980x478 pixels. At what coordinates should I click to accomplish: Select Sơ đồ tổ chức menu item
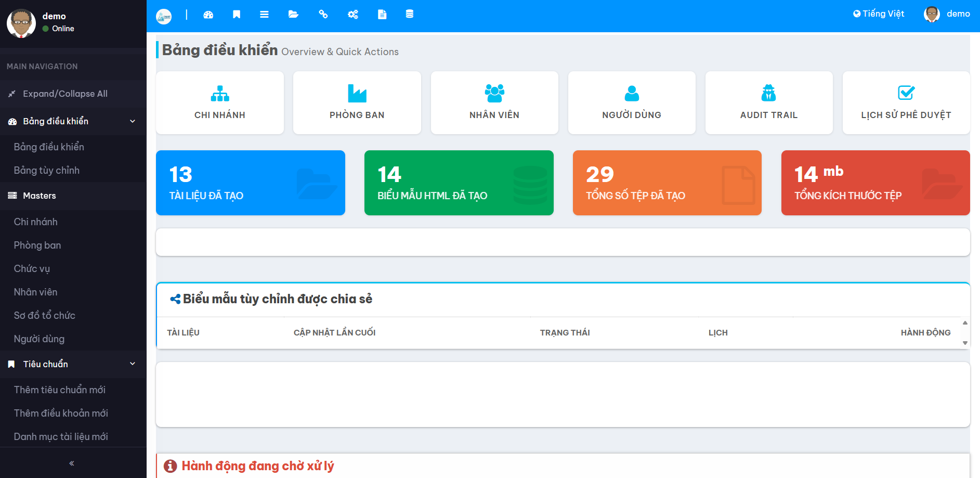45,315
